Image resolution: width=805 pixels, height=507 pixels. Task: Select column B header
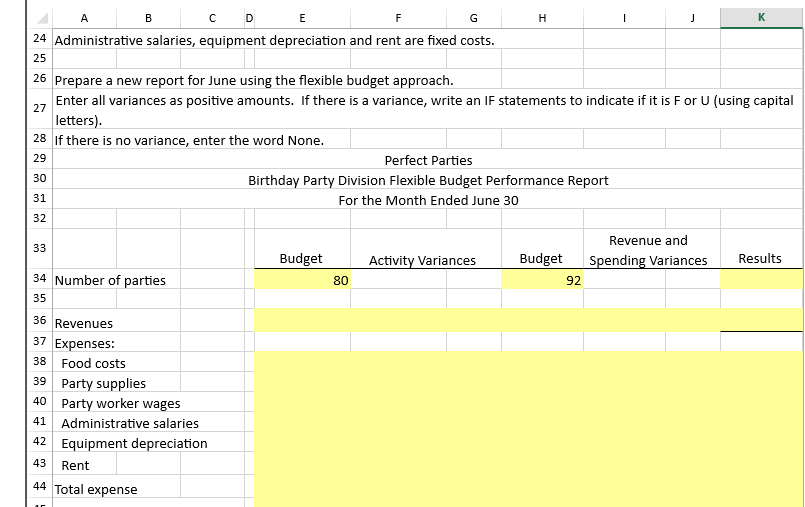point(148,18)
